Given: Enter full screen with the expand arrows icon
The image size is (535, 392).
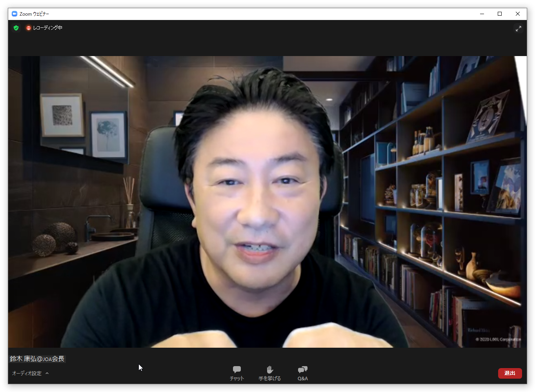Looking at the screenshot, I should click(x=519, y=29).
